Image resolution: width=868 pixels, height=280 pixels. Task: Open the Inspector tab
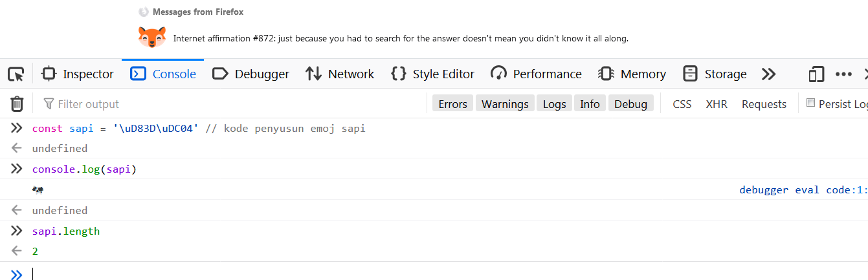78,74
